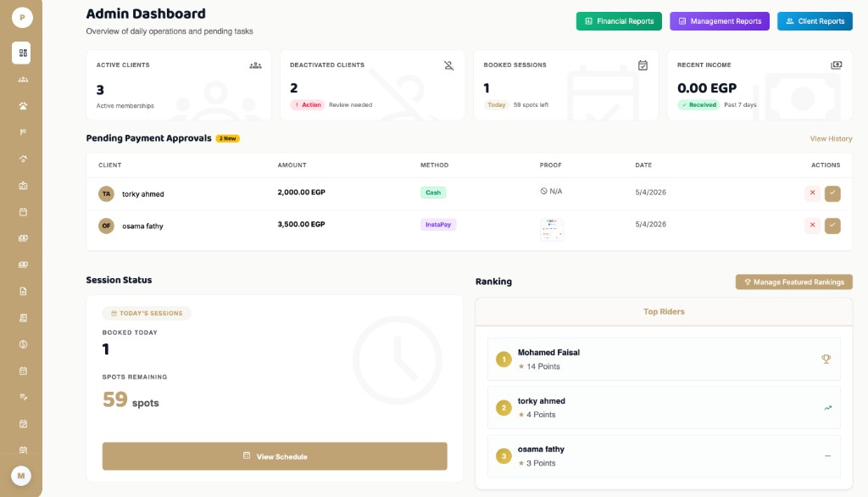Open the receipt icon in sidebar
This screenshot has height=497, width=868.
point(23,317)
